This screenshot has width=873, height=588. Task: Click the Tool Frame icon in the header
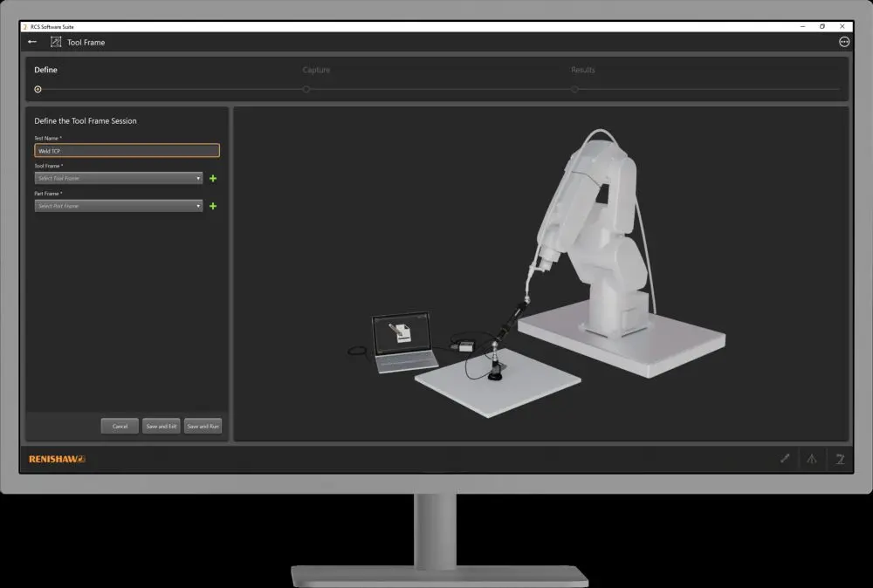(x=56, y=42)
